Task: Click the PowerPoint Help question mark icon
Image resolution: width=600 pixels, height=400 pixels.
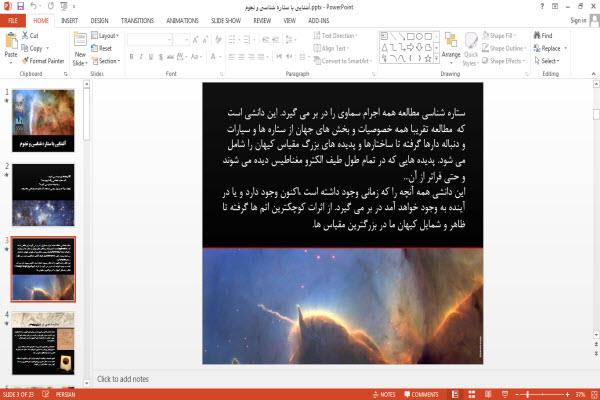Action: coord(541,7)
